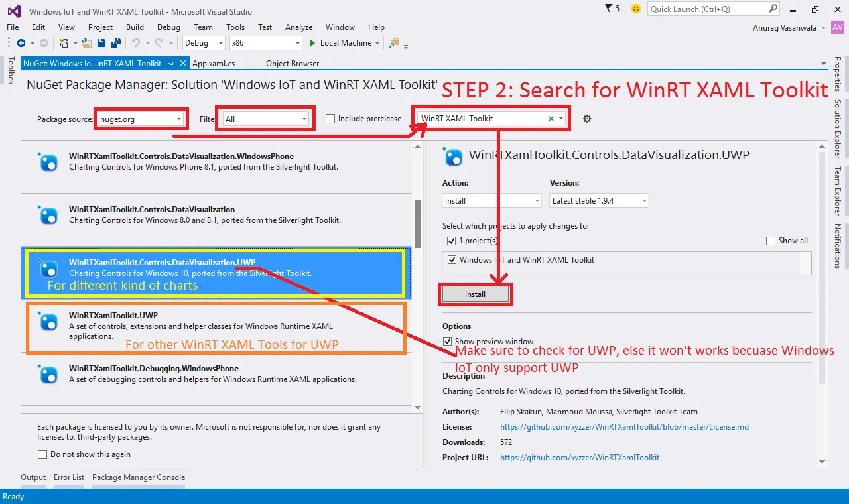The width and height of the screenshot is (849, 504).
Task: Open the Debug configuration dropdown
Action: tap(204, 43)
